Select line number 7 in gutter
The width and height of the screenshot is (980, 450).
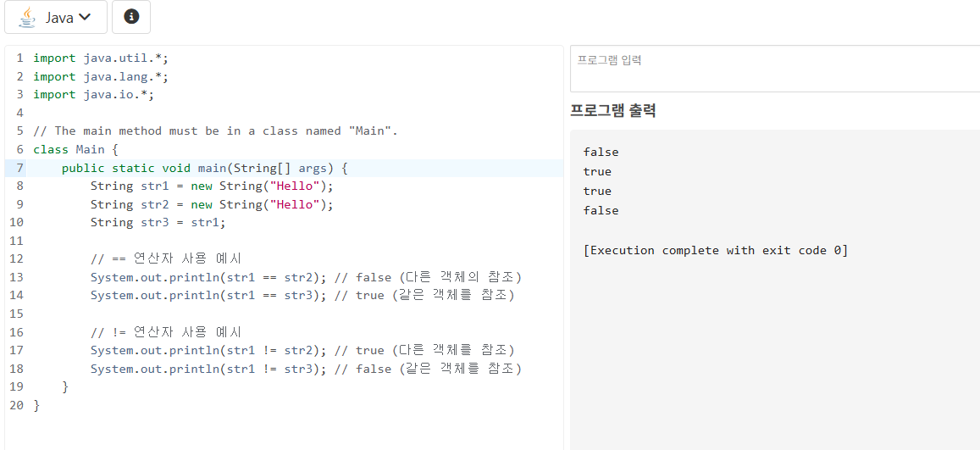coord(20,168)
